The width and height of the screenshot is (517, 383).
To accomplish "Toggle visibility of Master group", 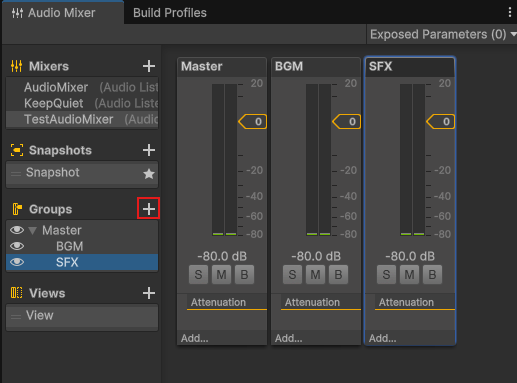I will (x=17, y=230).
